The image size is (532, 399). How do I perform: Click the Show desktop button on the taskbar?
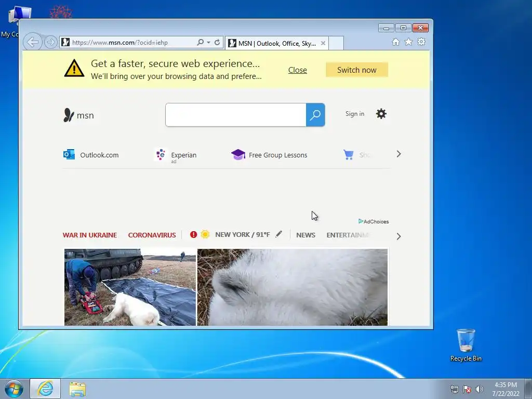pos(528,389)
